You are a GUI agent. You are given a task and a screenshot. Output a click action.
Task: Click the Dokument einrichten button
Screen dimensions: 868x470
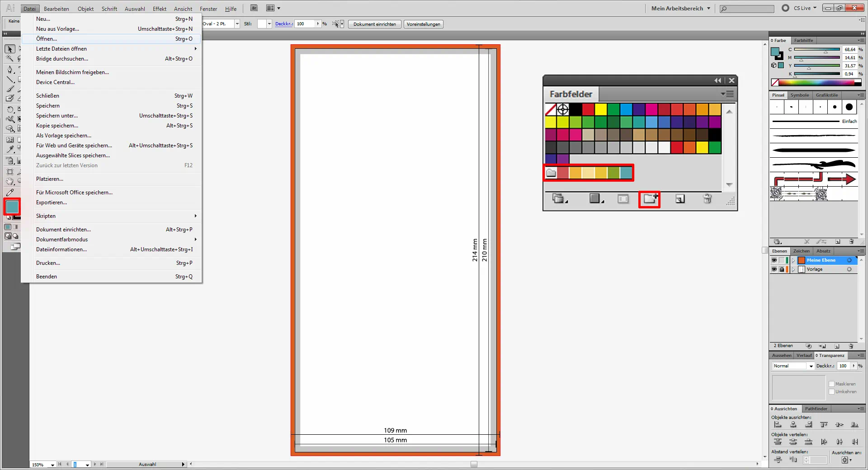pos(374,24)
